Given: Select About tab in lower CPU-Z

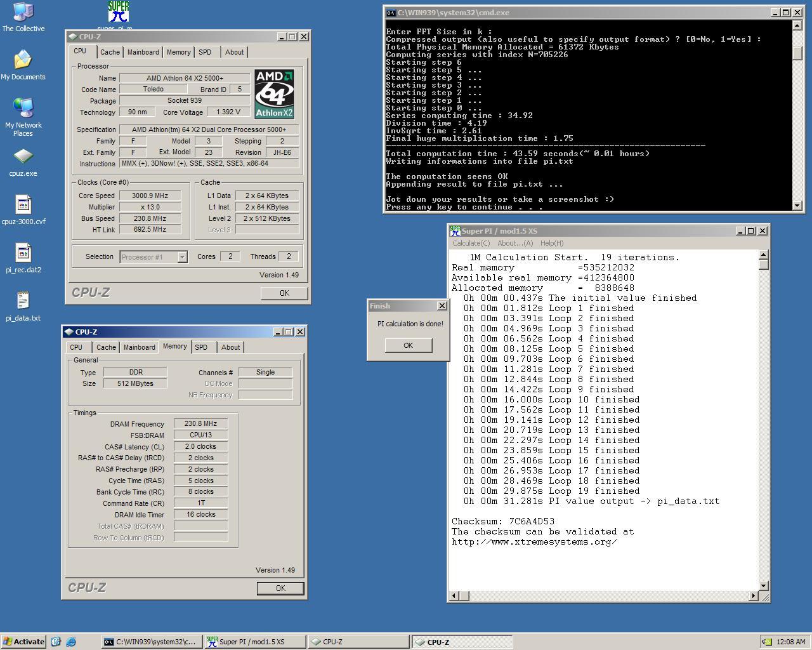Looking at the screenshot, I should 230,347.
